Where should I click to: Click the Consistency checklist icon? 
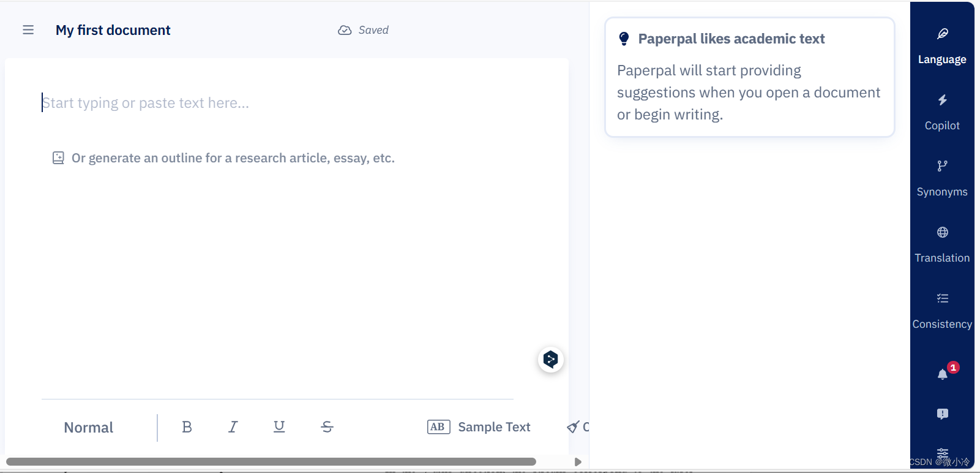point(943,298)
